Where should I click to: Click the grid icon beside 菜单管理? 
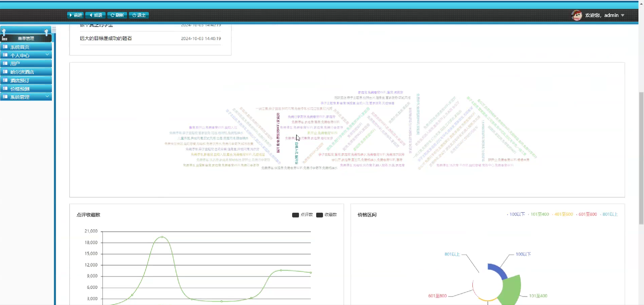tap(5, 39)
